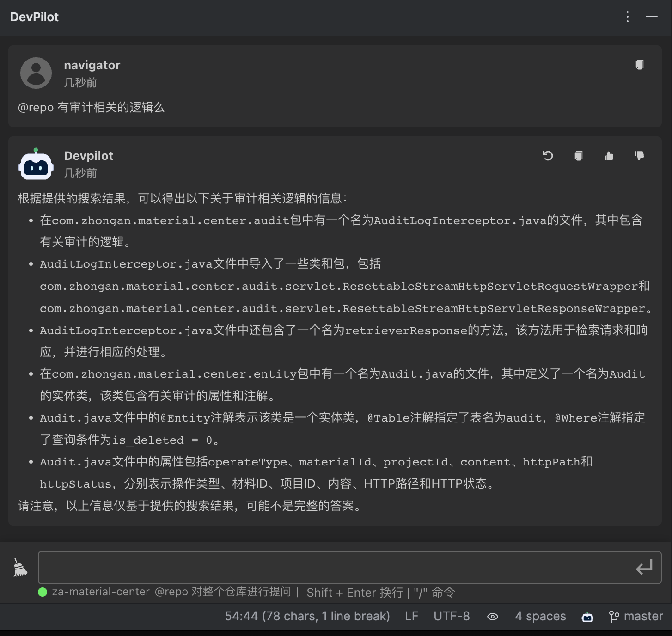Click the '@Entity注解' bullet about Audit.java

point(342,428)
